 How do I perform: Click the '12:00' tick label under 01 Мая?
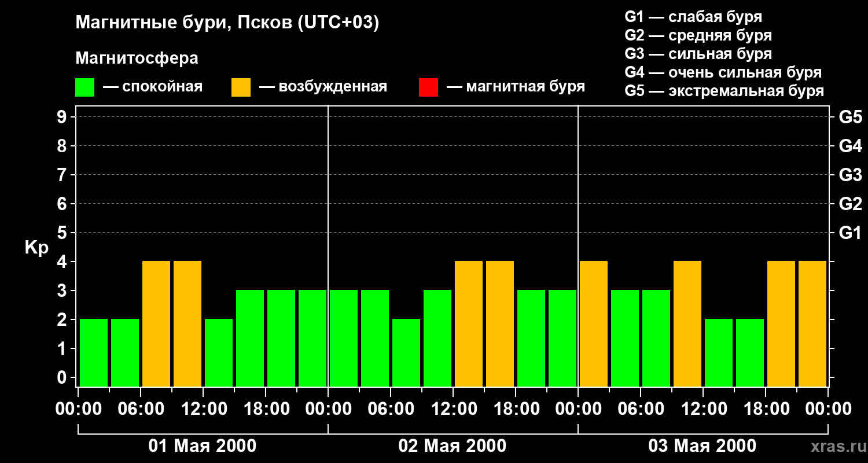pyautogui.click(x=203, y=409)
